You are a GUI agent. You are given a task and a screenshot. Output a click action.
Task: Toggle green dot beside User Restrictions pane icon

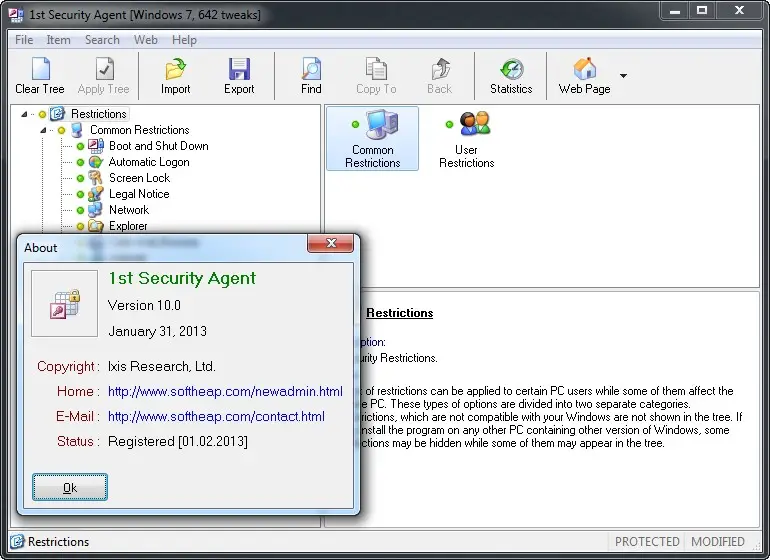pos(449,124)
